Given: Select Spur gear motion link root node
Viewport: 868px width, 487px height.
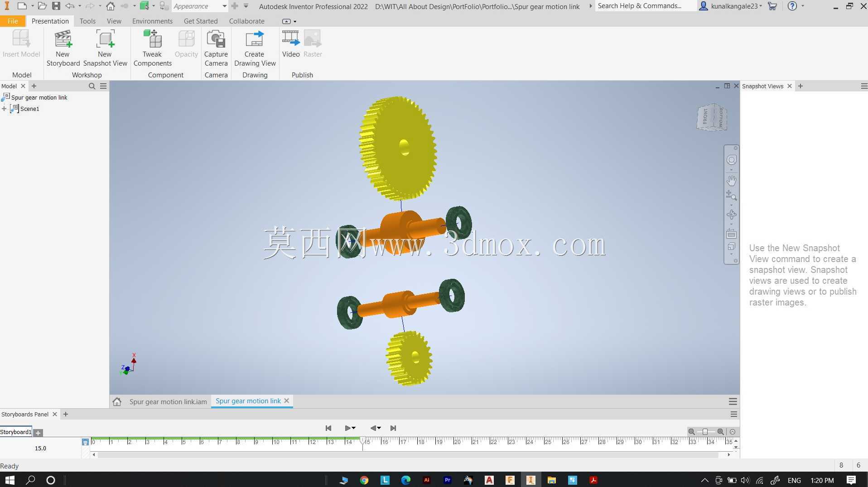Looking at the screenshot, I should point(39,97).
